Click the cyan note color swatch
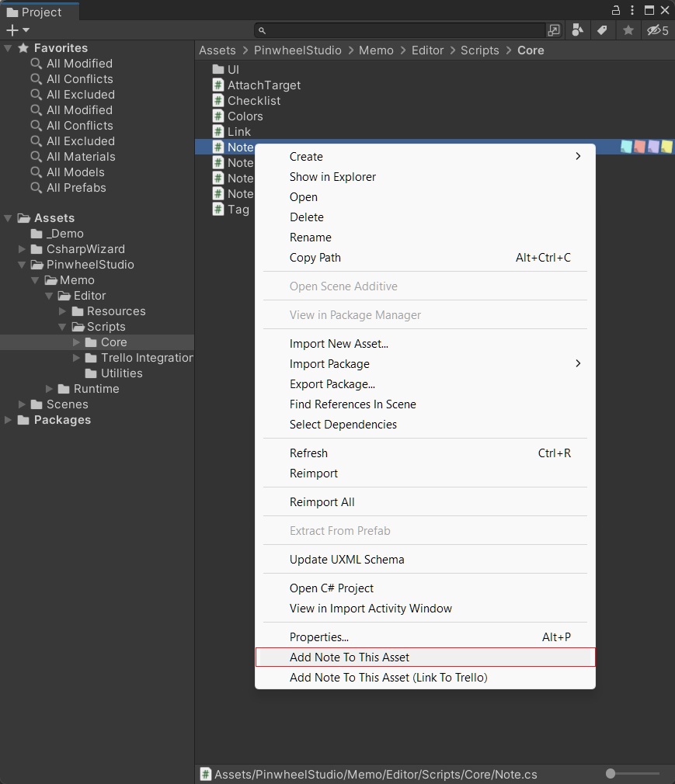 pos(626,147)
